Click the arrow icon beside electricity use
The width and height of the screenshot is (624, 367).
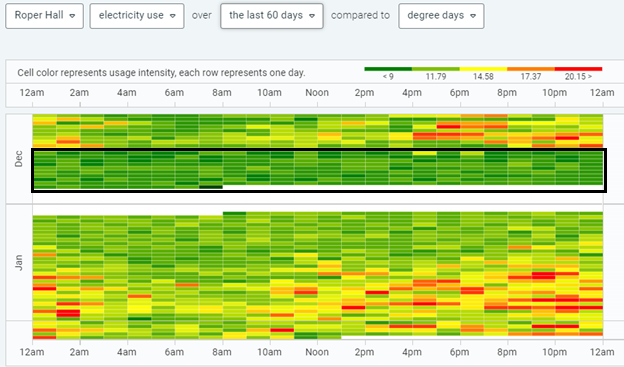click(x=172, y=16)
